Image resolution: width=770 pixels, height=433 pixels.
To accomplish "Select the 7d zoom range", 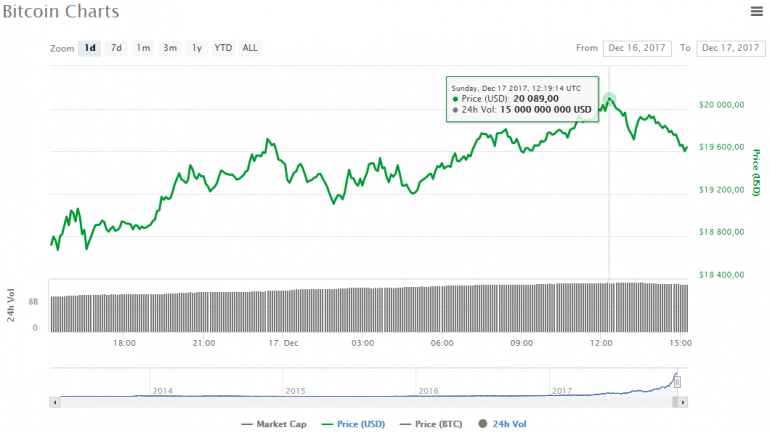I will pos(116,48).
